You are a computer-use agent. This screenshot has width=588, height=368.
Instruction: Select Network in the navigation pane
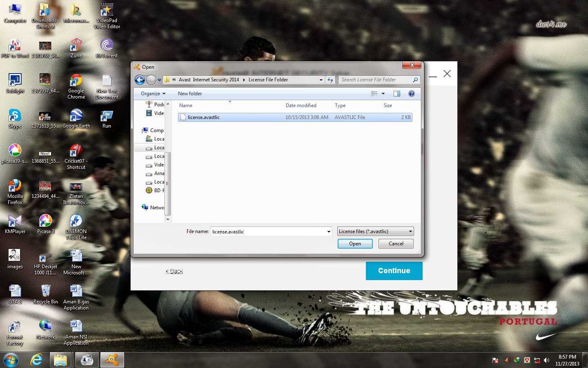pyautogui.click(x=153, y=208)
